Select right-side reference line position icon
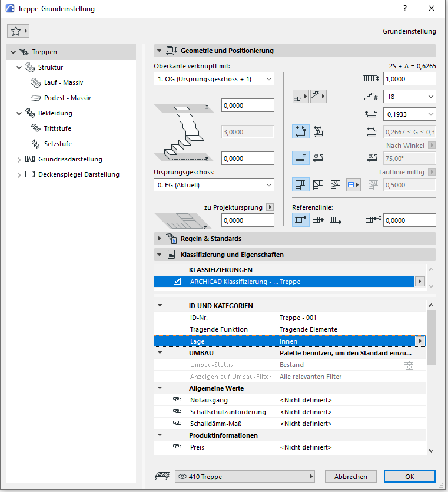Screen dimensions: 448x492 336,220
